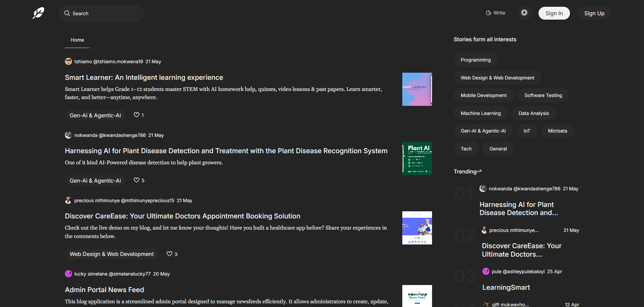Viewport: 644px width, 307px height.
Task: Click the feather logo icon
Action: click(x=38, y=13)
